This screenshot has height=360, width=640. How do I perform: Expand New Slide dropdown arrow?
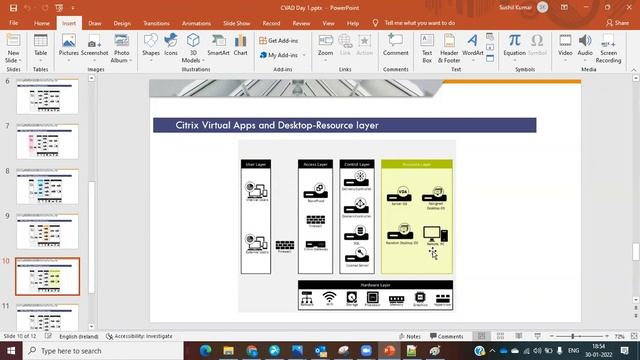(x=19, y=60)
